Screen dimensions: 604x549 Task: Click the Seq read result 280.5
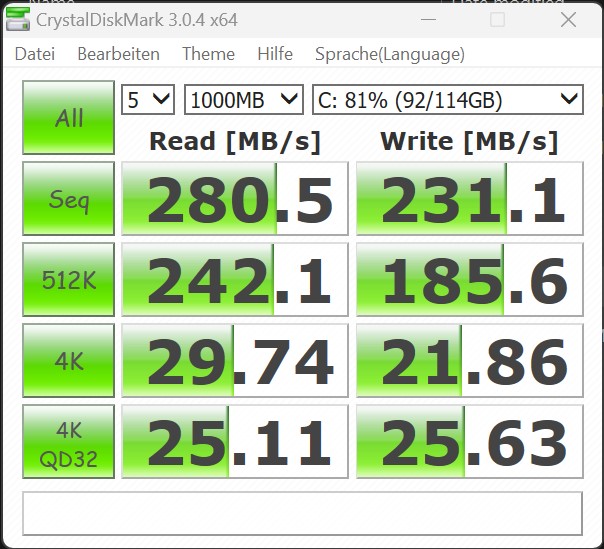[x=235, y=198]
